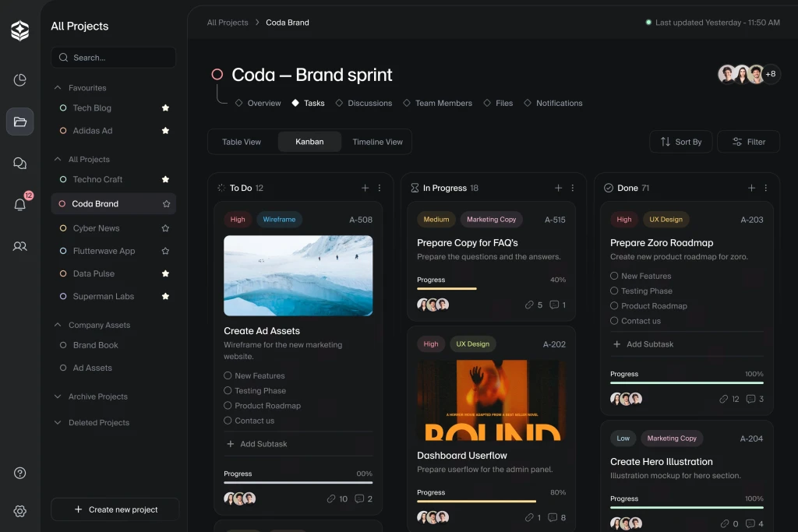Open the chat messages sidebar icon
This screenshot has height=532, width=798.
pos(19,164)
